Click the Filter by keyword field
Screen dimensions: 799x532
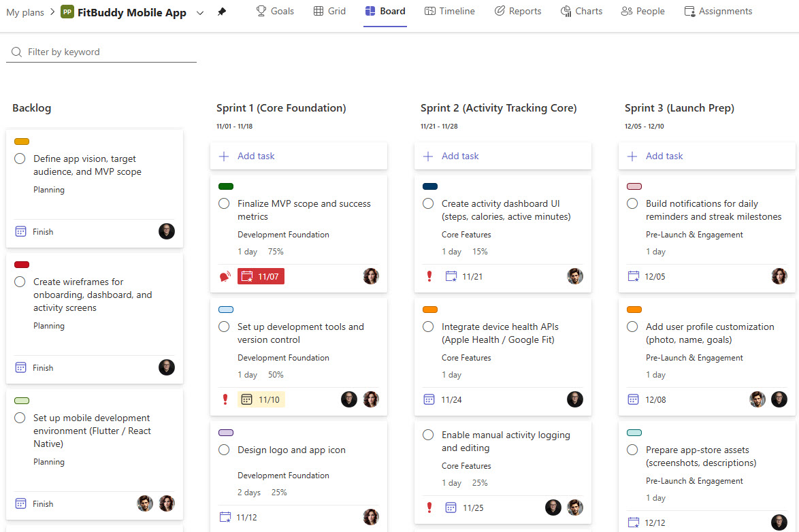click(x=101, y=52)
